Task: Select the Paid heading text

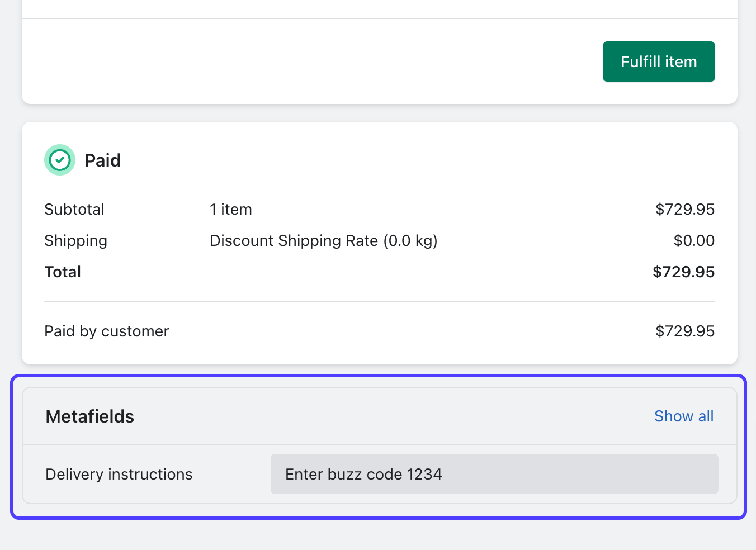Action: click(x=103, y=160)
